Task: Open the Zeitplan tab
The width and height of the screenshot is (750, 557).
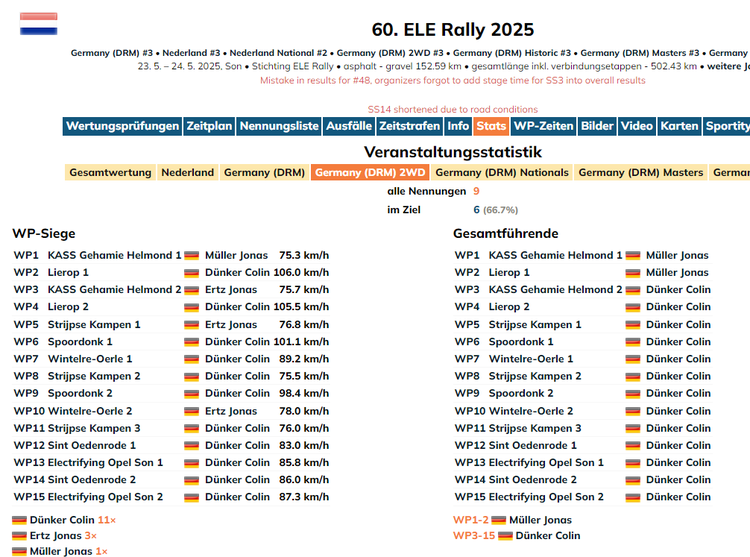Action: [209, 126]
